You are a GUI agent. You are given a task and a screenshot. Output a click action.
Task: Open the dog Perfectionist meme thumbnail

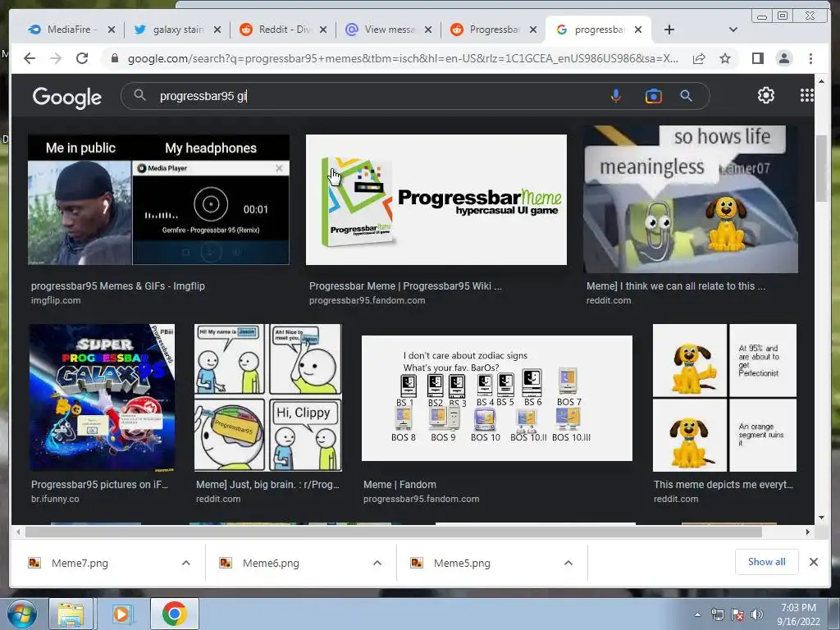pyautogui.click(x=725, y=398)
